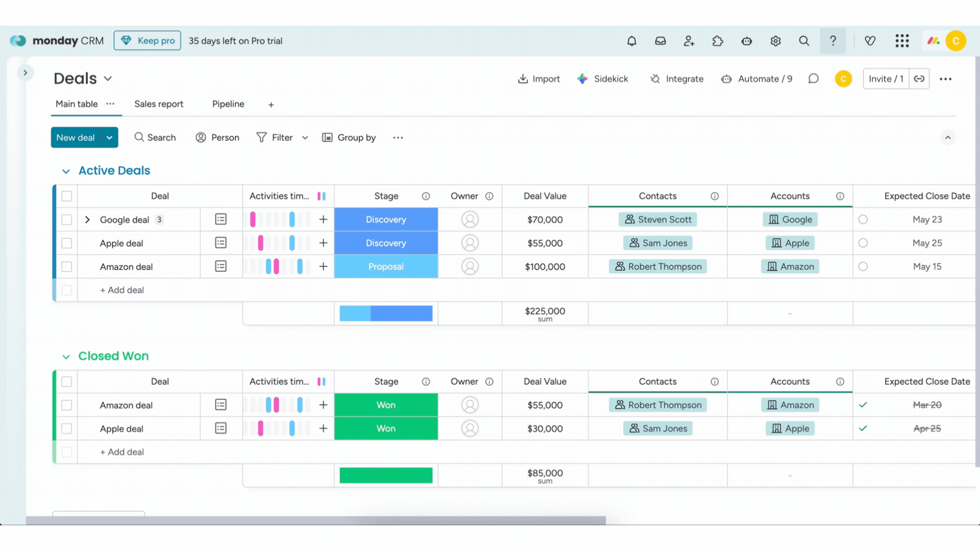Open updates for Amazon deal in Active Deals
980x551 pixels.
[x=220, y=266]
